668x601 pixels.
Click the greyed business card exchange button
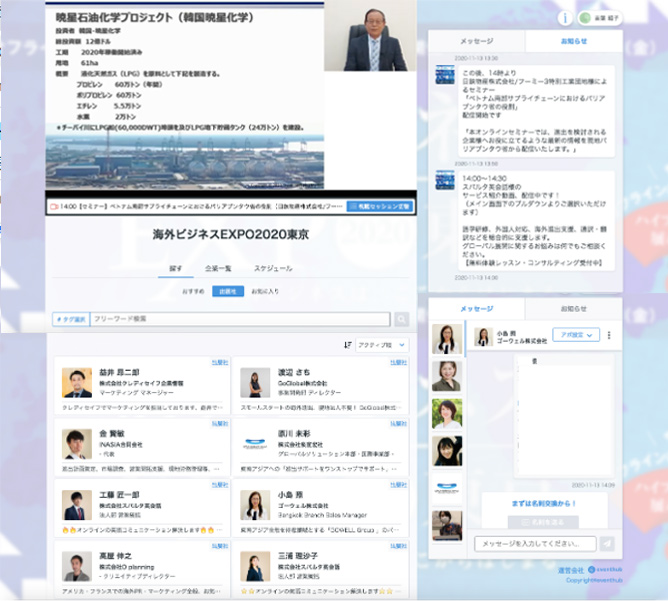point(543,522)
